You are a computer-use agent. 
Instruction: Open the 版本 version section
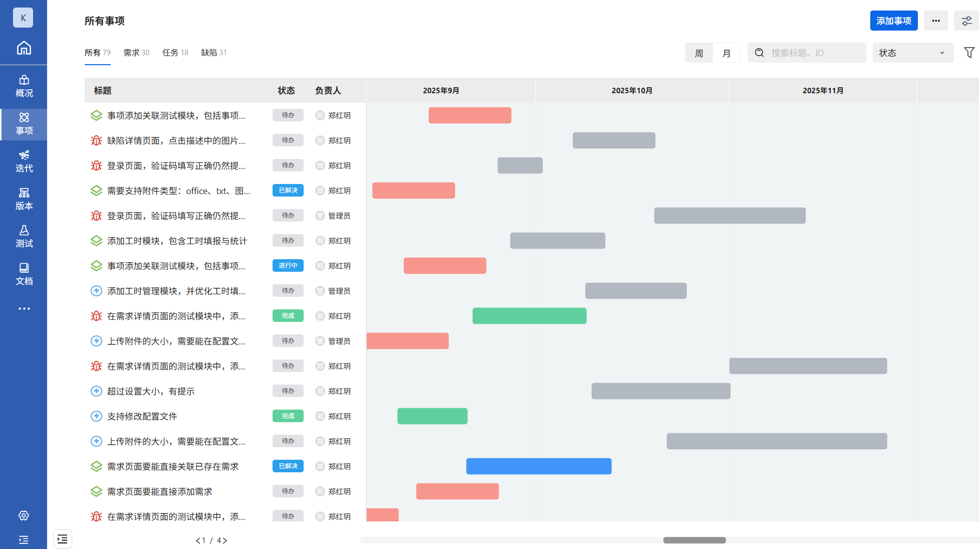pos(24,199)
